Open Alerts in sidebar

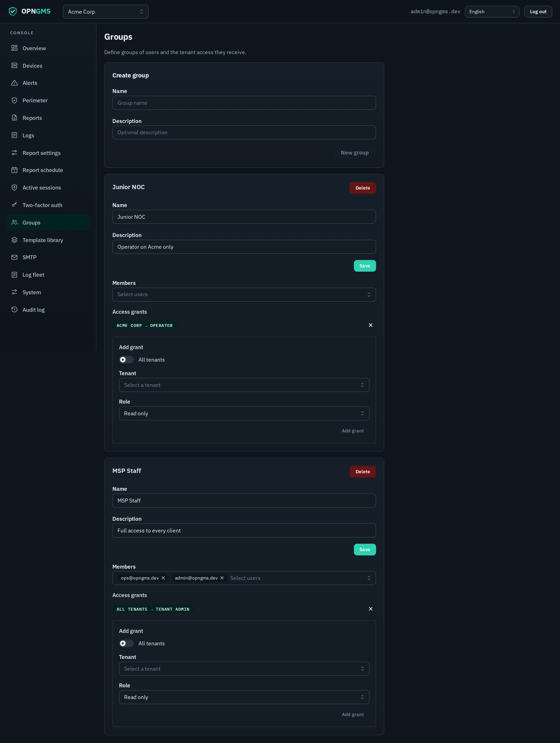[48, 83]
